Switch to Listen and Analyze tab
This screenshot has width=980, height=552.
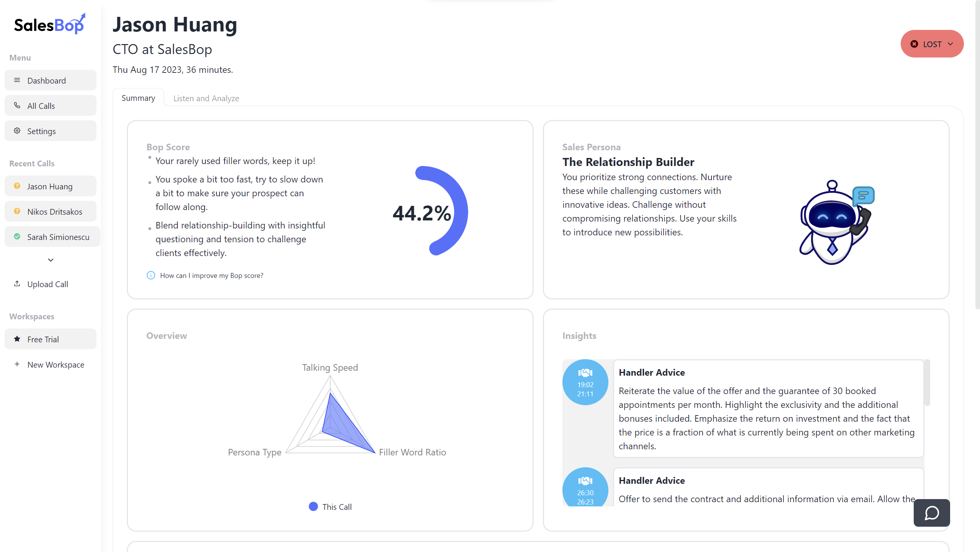[206, 98]
